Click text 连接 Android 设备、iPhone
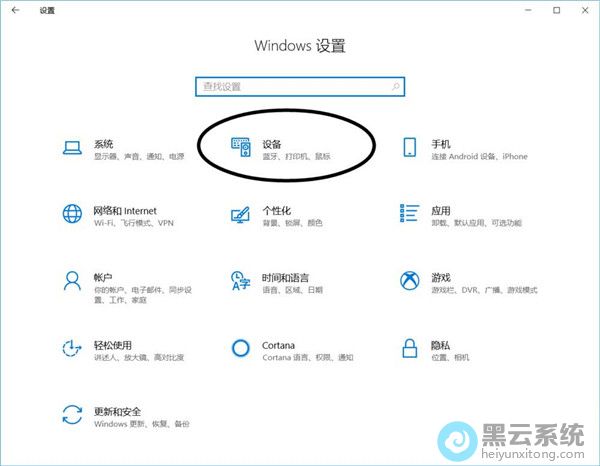 tap(479, 156)
